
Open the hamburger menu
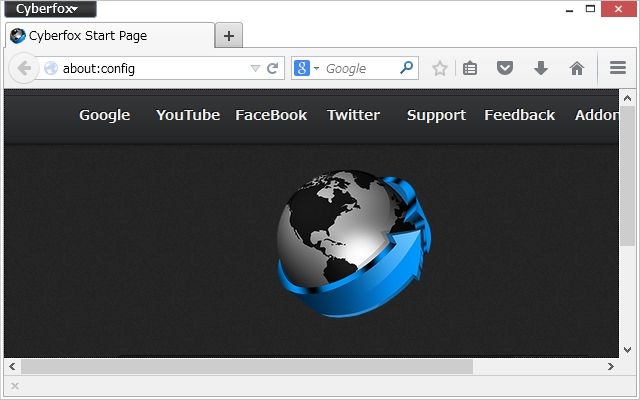coord(618,68)
